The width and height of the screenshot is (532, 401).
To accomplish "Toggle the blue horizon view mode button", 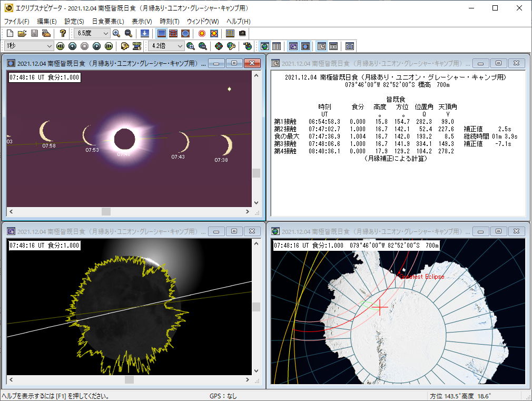I will [162, 33].
